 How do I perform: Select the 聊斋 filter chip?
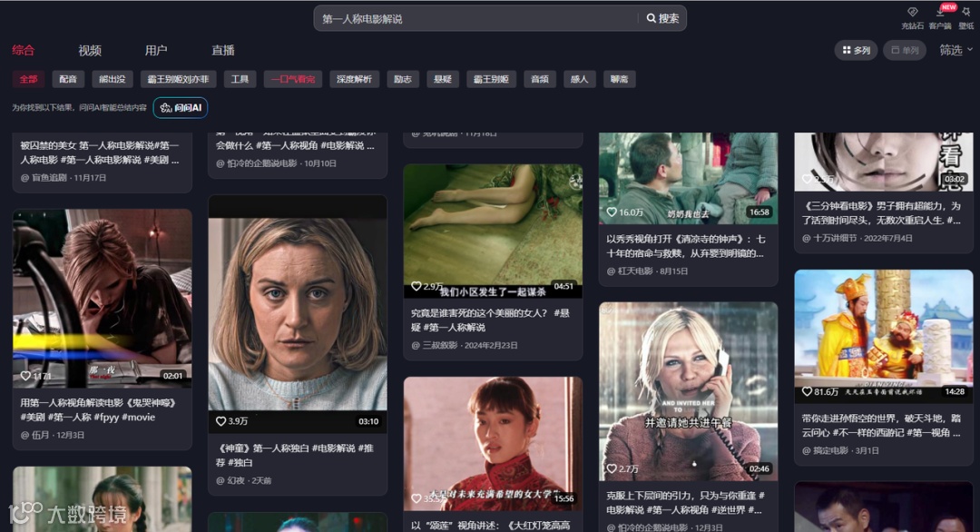(x=620, y=79)
